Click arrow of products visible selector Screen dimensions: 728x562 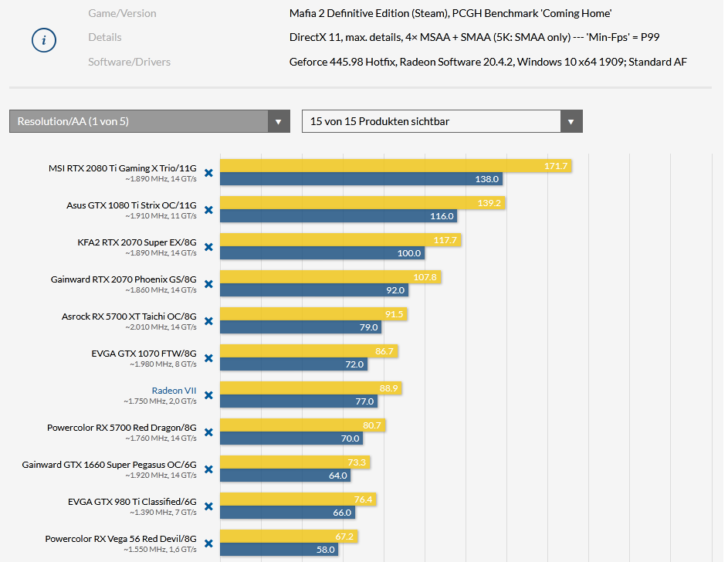[x=571, y=122]
